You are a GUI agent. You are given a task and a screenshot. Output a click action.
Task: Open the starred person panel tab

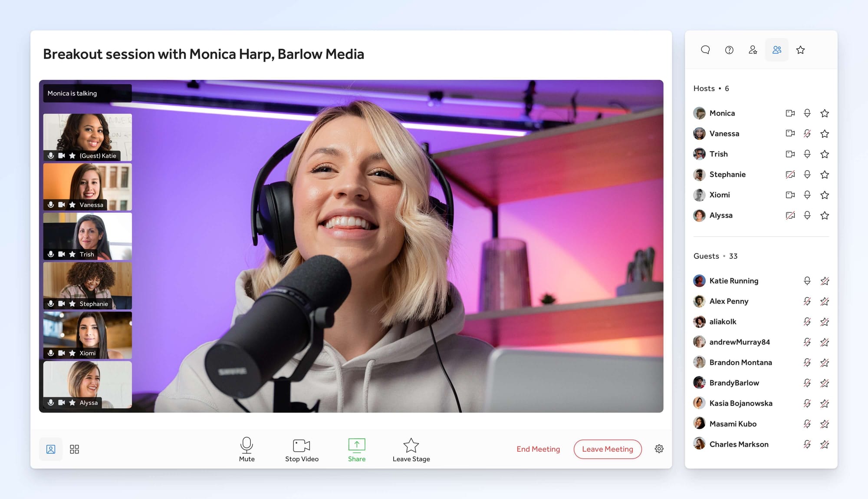tap(753, 50)
